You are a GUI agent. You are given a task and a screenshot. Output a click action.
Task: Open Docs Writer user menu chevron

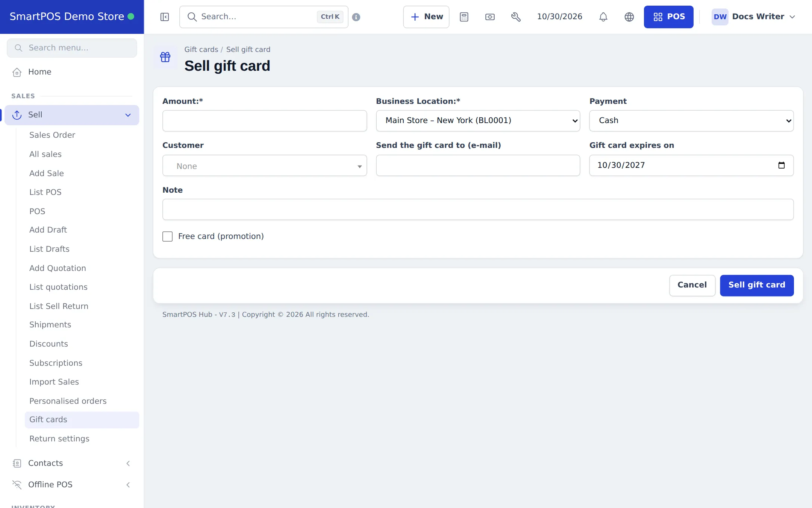(792, 17)
